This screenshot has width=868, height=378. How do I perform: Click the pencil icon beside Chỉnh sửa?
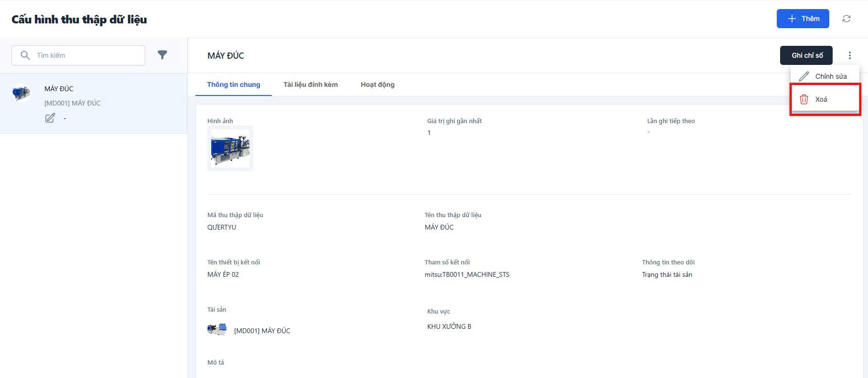[x=804, y=76]
